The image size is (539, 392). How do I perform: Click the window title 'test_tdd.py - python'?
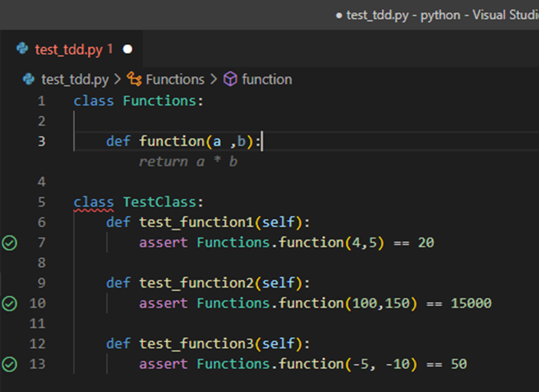pyautogui.click(x=403, y=15)
